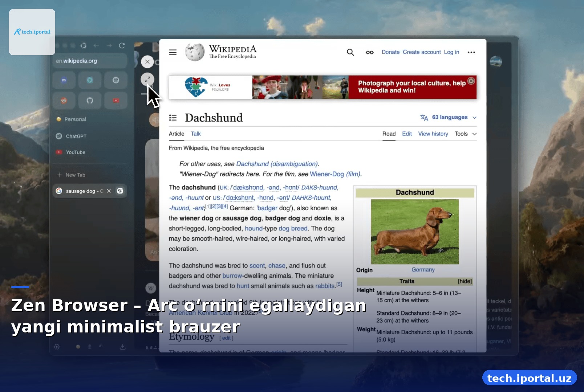The image size is (584, 392).
Task: Expand the 63 languages dropdown
Action: [448, 117]
